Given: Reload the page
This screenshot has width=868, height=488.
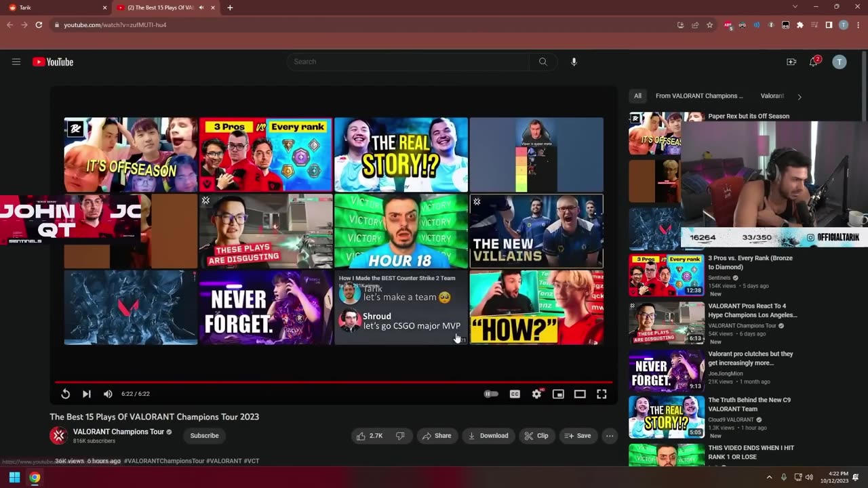Looking at the screenshot, I should [x=39, y=25].
